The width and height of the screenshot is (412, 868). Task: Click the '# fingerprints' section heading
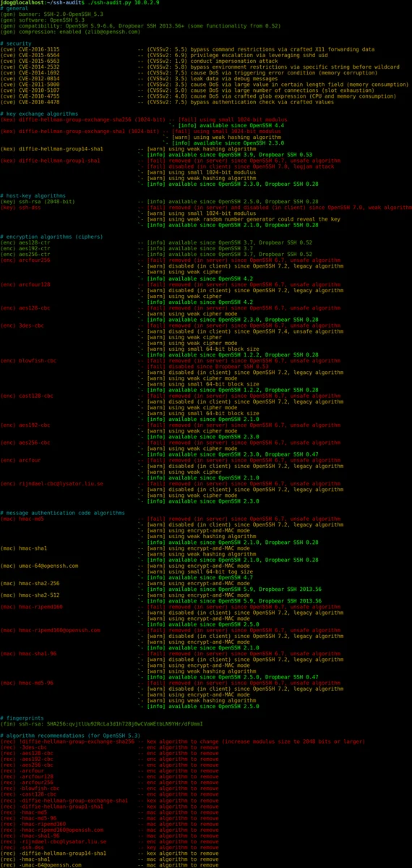22,718
